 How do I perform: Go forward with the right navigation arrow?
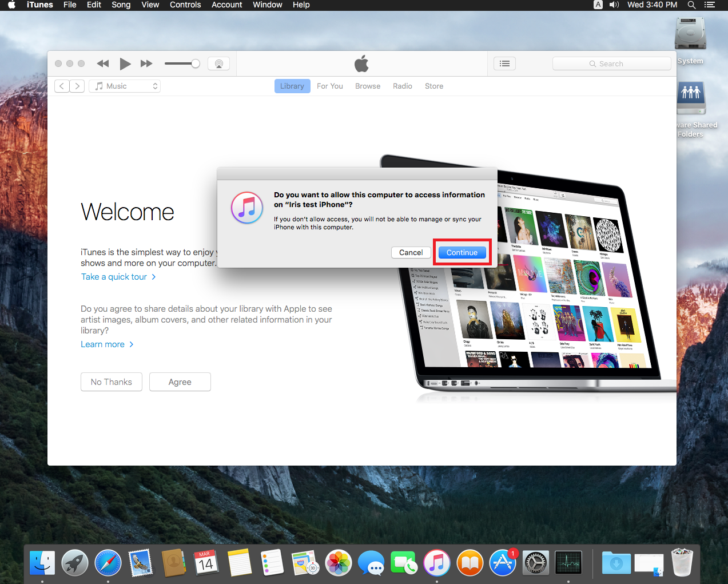coord(77,86)
